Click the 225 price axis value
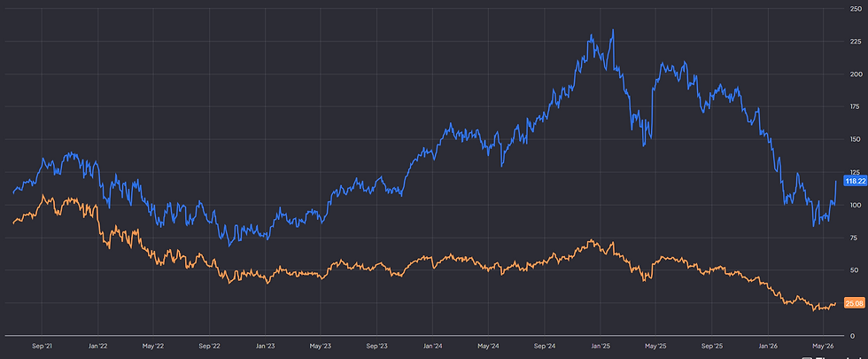Image resolution: width=868 pixels, height=359 pixels. coord(855,42)
